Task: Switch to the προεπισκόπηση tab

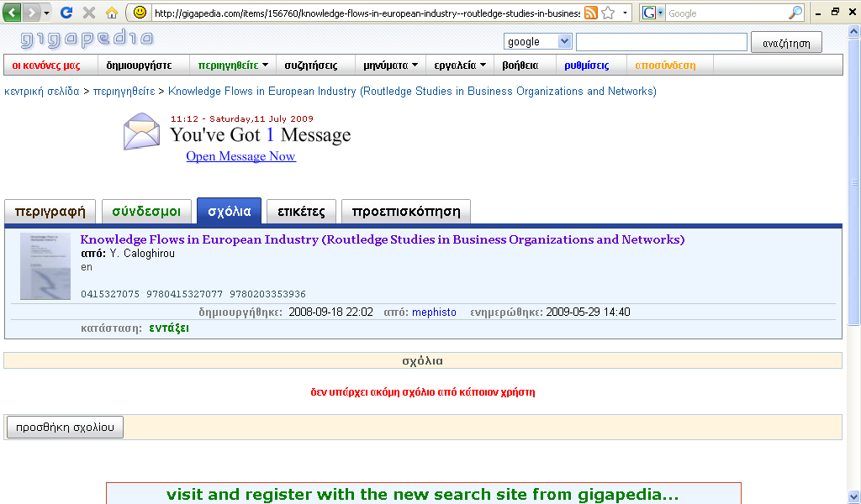Action: [x=406, y=212]
